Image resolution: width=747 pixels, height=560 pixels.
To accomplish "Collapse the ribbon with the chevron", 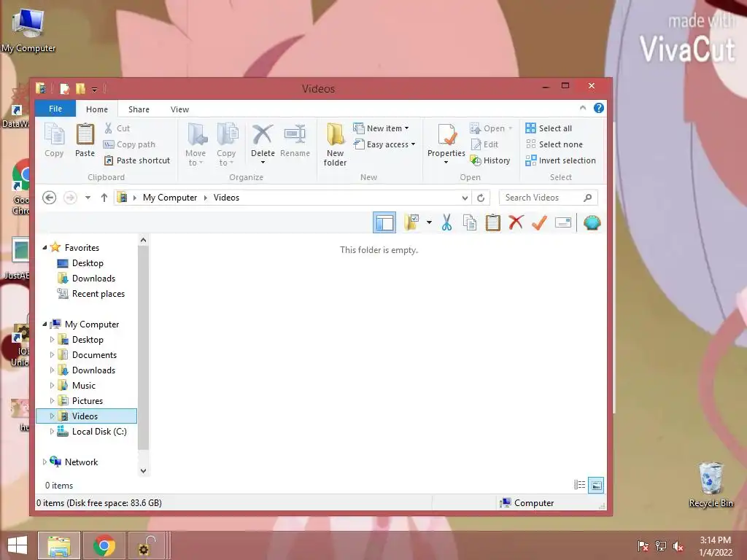I will click(x=583, y=108).
